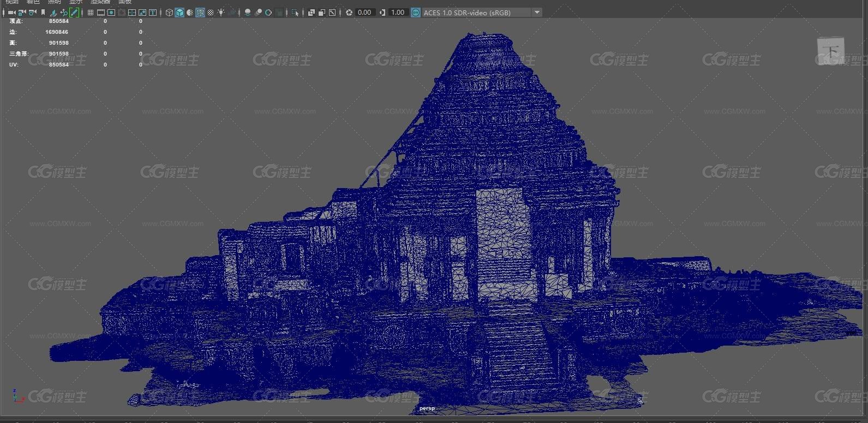Click the UV count 850584
This screenshot has width=868, height=423.
click(59, 65)
